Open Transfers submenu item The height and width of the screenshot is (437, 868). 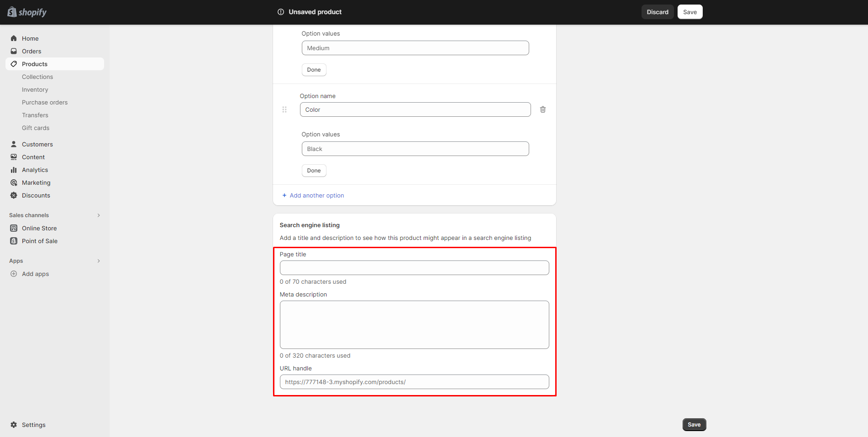(x=35, y=115)
